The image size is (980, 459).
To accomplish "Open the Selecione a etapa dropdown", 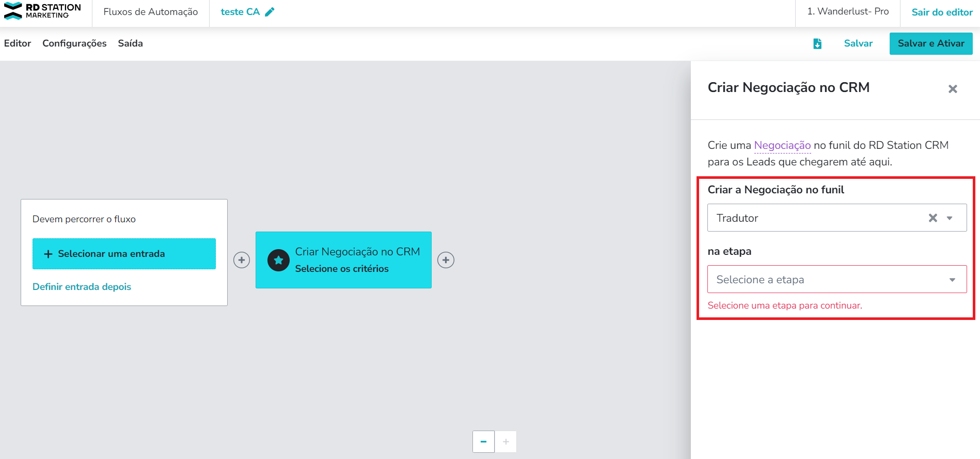I will coord(836,280).
